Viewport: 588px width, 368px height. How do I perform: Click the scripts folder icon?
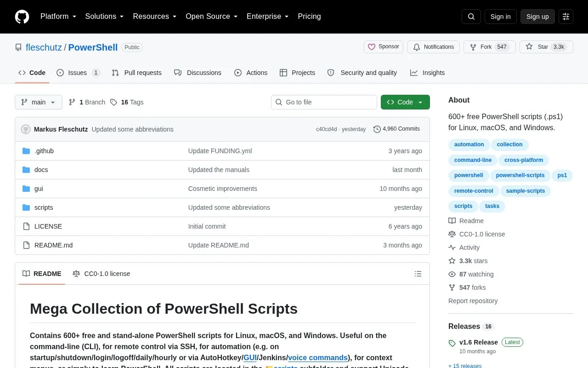tap(26, 207)
